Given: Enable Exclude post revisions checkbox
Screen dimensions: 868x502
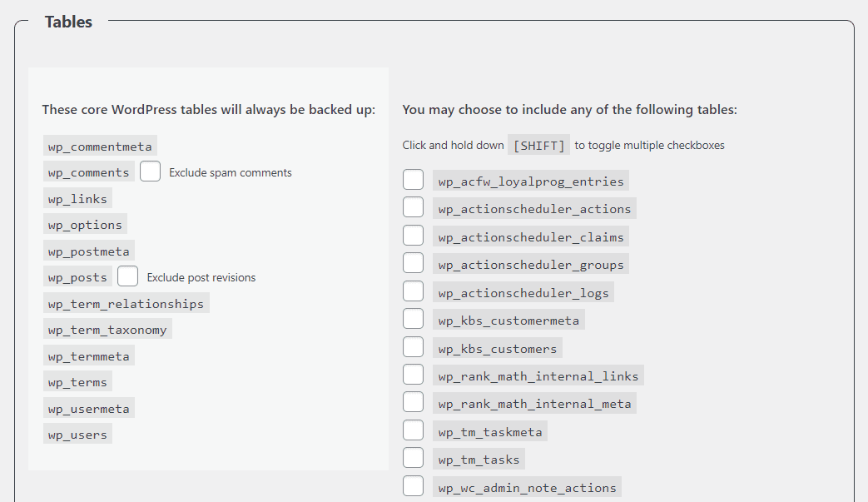Looking at the screenshot, I should click(x=127, y=276).
